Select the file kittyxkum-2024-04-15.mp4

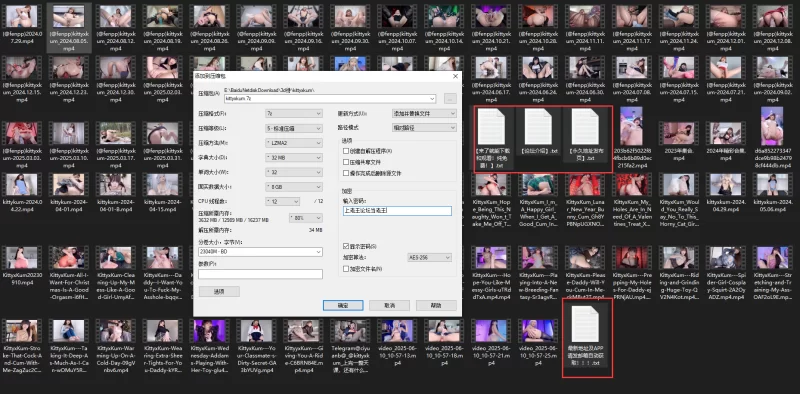[163, 193]
